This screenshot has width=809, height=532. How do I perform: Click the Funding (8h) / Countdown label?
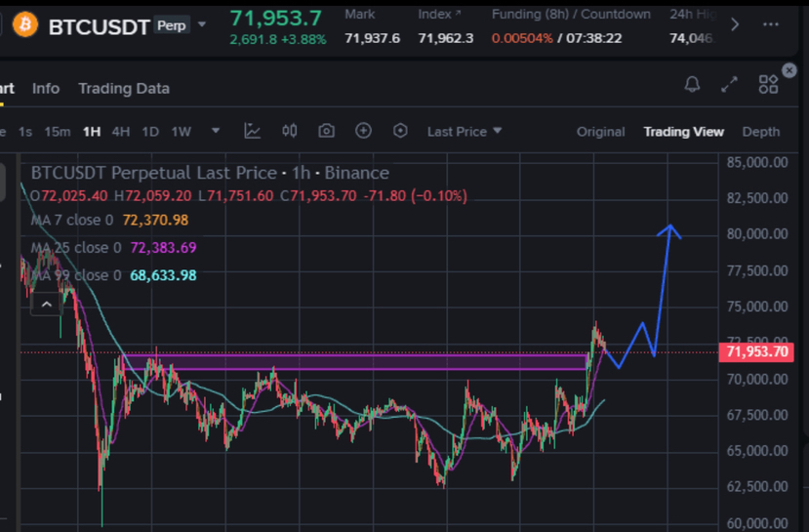pyautogui.click(x=571, y=14)
